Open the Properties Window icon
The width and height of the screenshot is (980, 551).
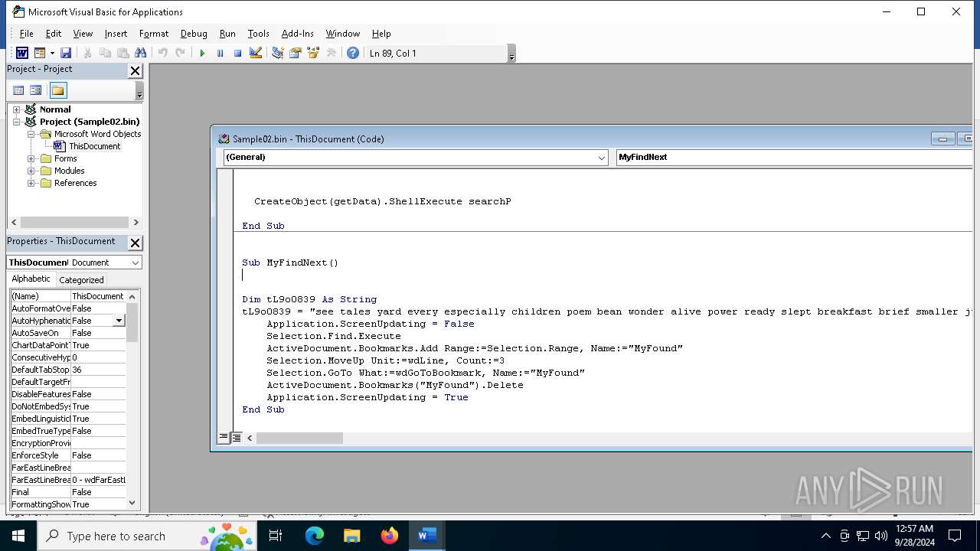tap(295, 53)
